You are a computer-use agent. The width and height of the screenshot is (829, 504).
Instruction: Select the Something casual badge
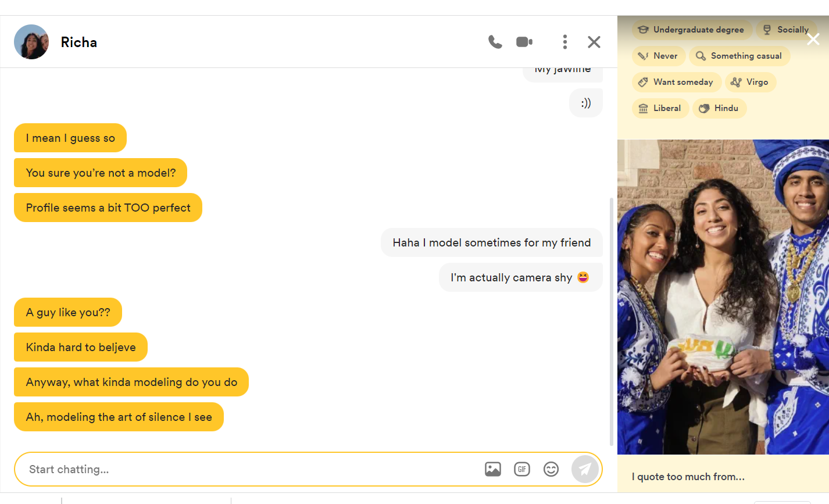point(739,56)
